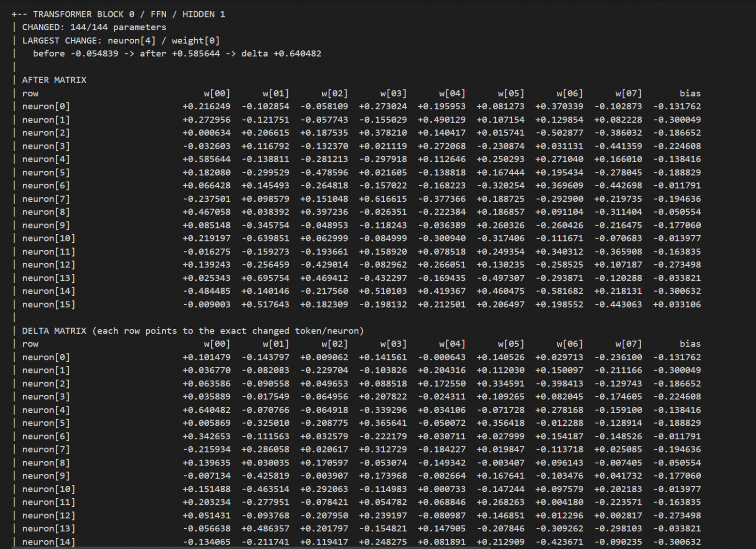Screen dimensions: 756x549
Task: Click neuron[4] row label in AFTER MATRIX
Action: point(46,159)
